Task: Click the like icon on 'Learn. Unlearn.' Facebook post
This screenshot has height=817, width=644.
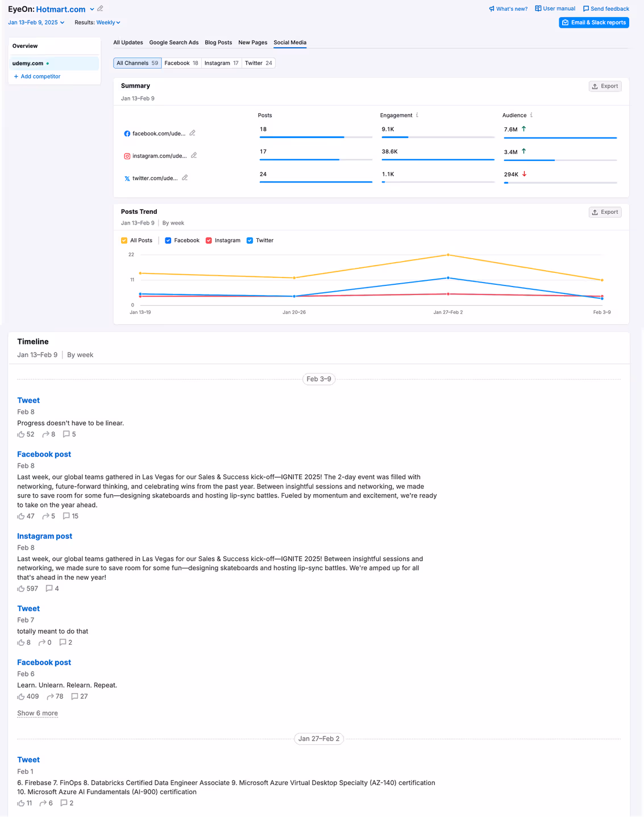Action: pyautogui.click(x=21, y=696)
